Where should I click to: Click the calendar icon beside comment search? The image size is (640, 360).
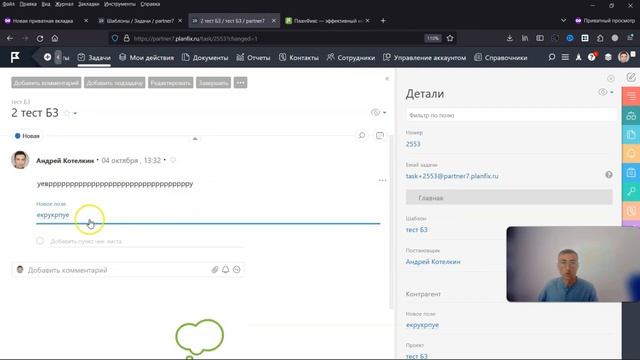click(380, 135)
